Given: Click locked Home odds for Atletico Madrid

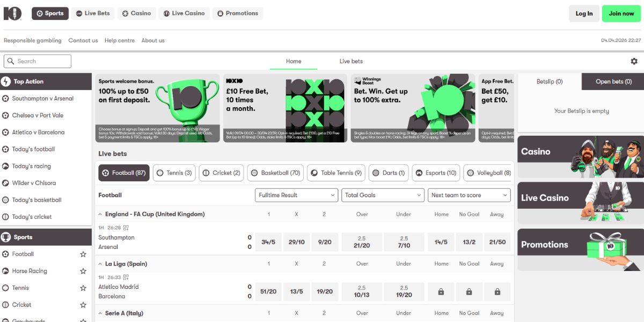Looking at the screenshot, I should [441, 291].
